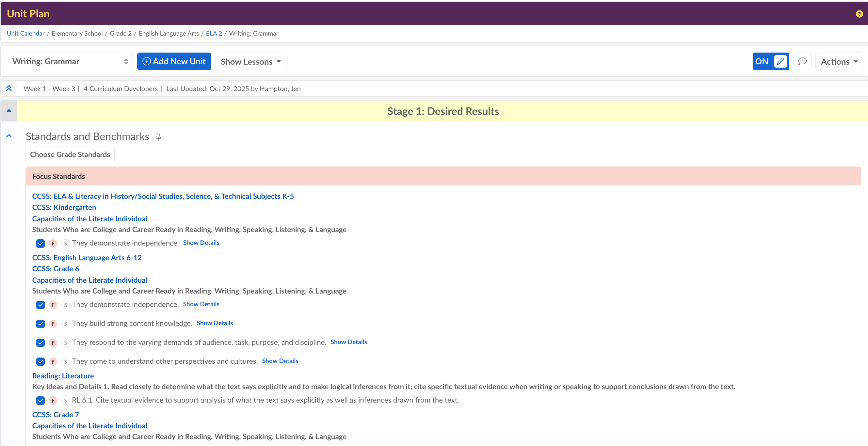This screenshot has height=446, width=868.
Task: Click the F focus badge for RL.6.1
Action: click(x=53, y=401)
